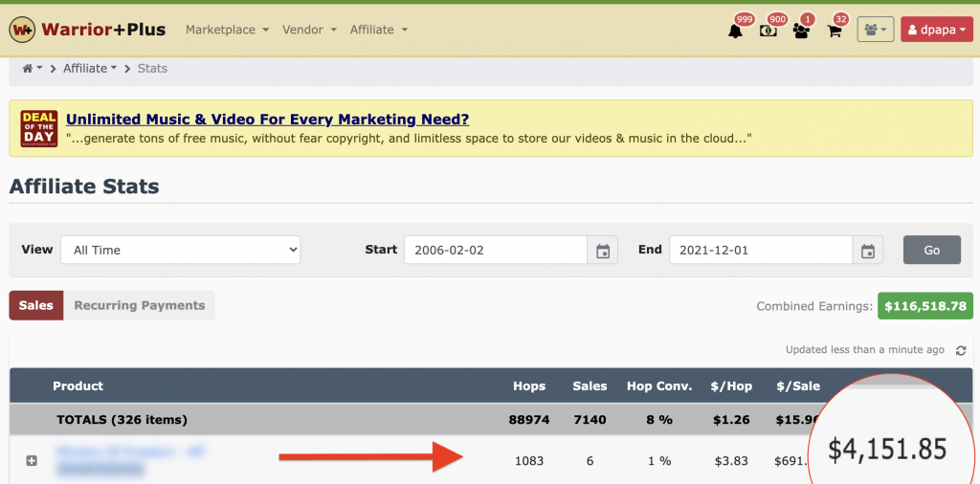This screenshot has width=980, height=484.
Task: Open the Marketplace menu
Action: [228, 30]
